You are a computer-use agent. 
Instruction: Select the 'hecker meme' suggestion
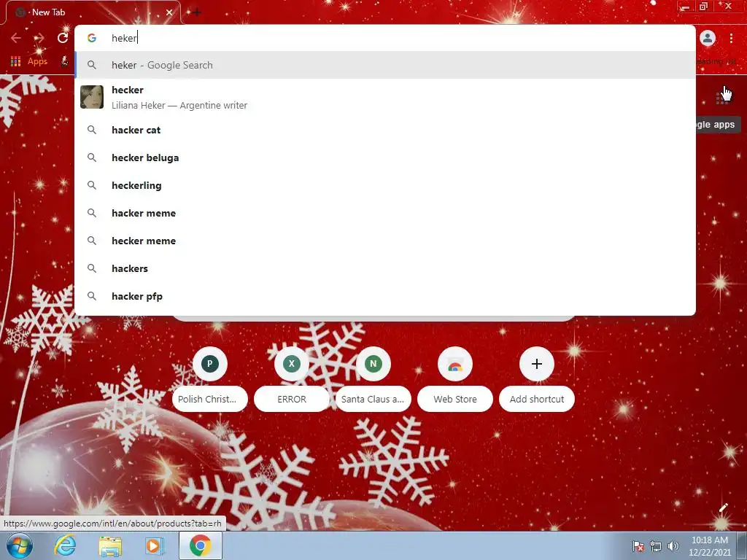(x=385, y=241)
